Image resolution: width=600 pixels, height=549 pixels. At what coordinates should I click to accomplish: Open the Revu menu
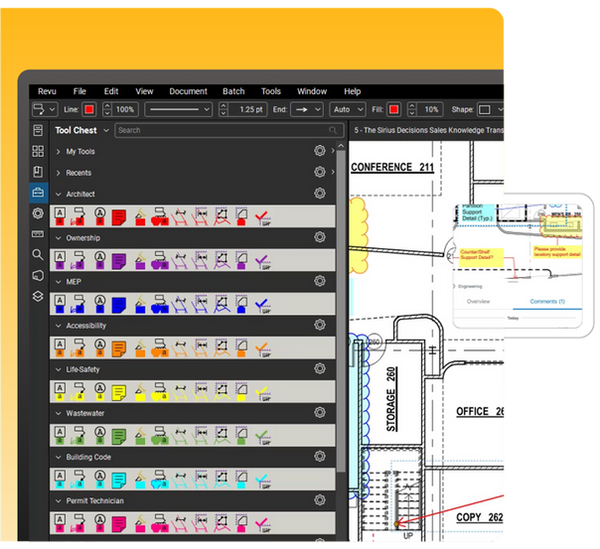[47, 91]
